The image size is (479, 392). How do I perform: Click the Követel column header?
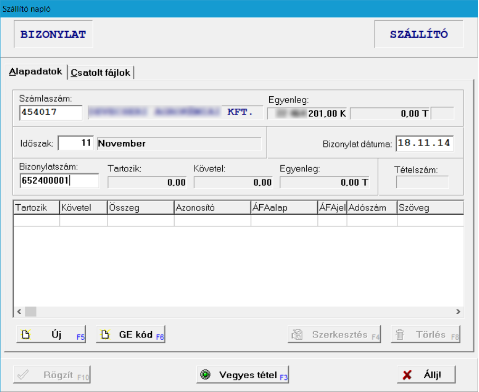(x=83, y=208)
